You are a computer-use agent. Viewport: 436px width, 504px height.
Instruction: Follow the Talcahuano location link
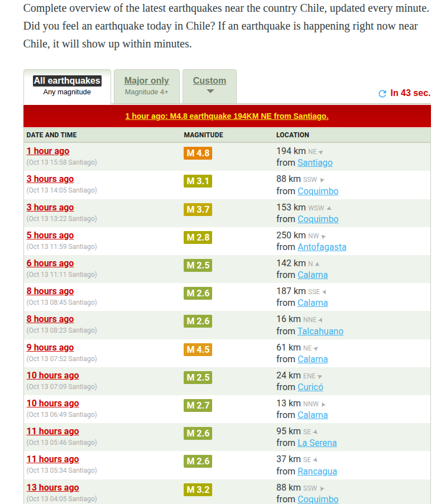point(320,332)
